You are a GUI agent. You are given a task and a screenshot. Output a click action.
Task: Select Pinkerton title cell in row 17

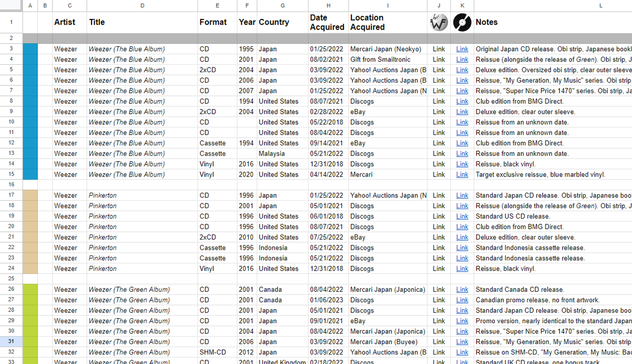(142, 195)
